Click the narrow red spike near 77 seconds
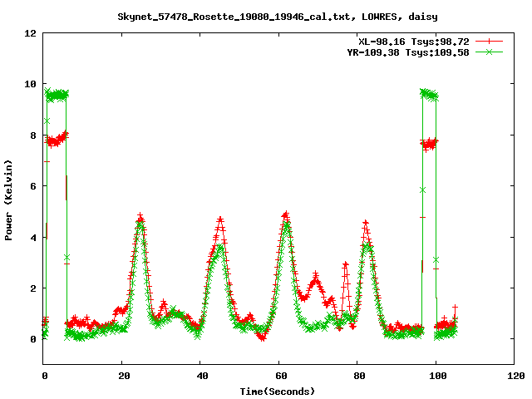The image size is (532, 399). point(346,264)
